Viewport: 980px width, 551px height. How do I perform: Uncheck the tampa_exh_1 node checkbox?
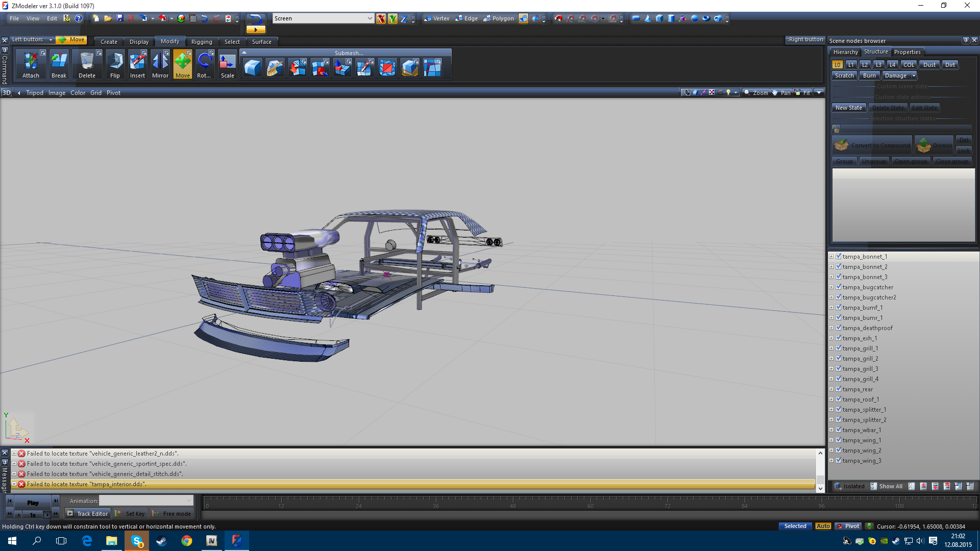[x=839, y=338]
